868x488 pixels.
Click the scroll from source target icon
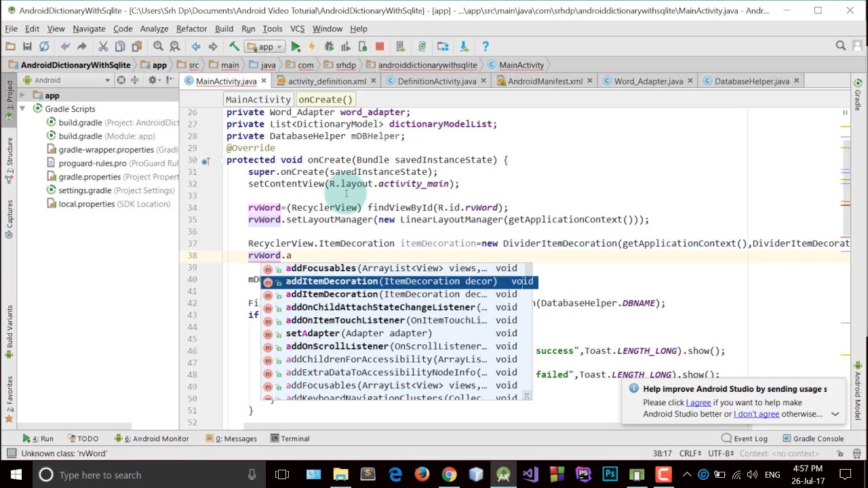[x=121, y=80]
